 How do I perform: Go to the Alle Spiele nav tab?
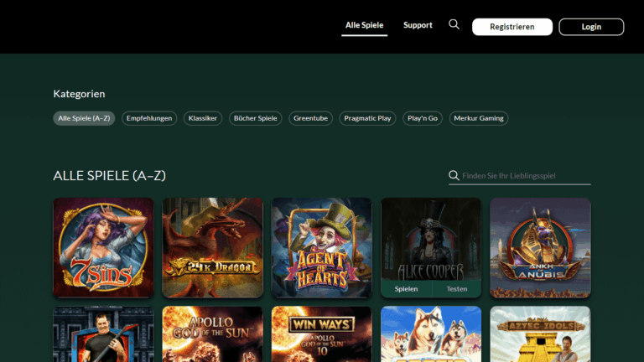click(364, 26)
